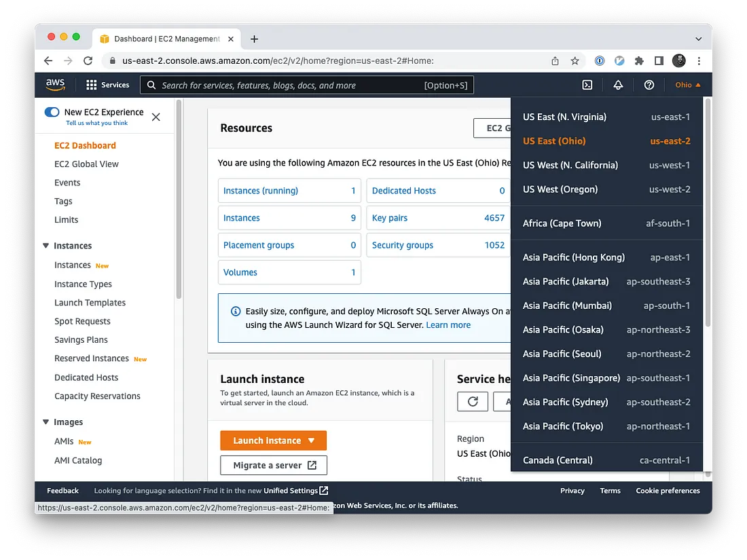Open Placement groups resource link

pyautogui.click(x=259, y=245)
